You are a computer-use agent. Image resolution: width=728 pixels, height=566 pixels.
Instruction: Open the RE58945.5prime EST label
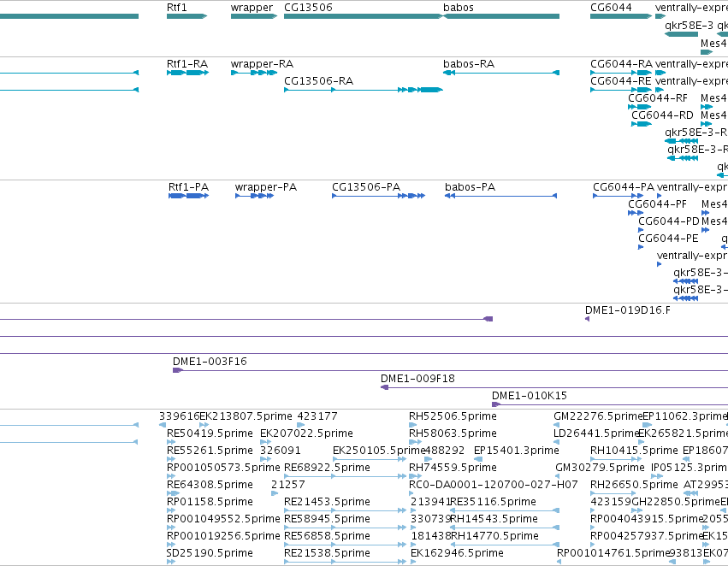(x=328, y=519)
